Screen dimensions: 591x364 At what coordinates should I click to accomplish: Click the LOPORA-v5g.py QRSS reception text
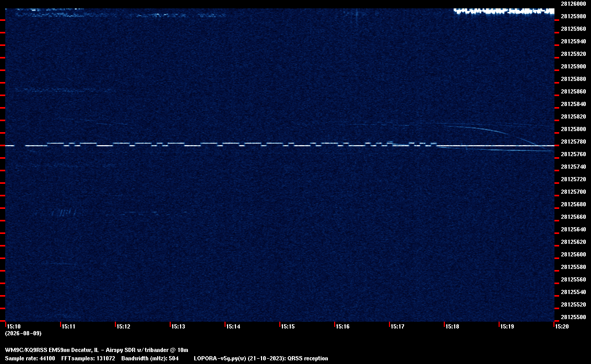click(x=261, y=358)
